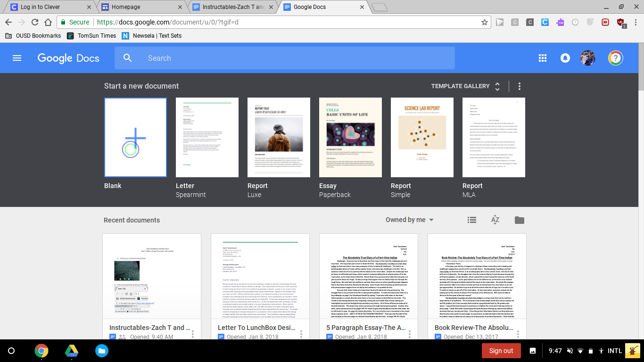Screen dimensions: 644x362
Task: Go back with the browser arrow
Action: pos(9,22)
